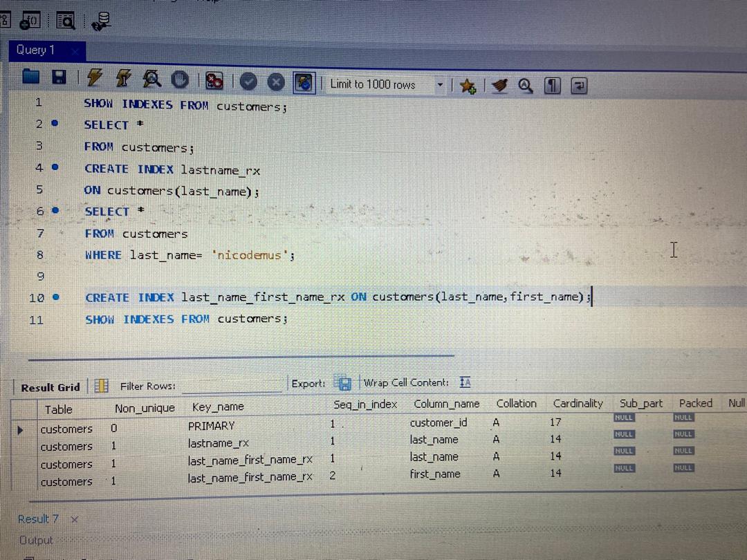Close the Result 7 tab
This screenshot has height=560, width=747.
pyautogui.click(x=74, y=519)
